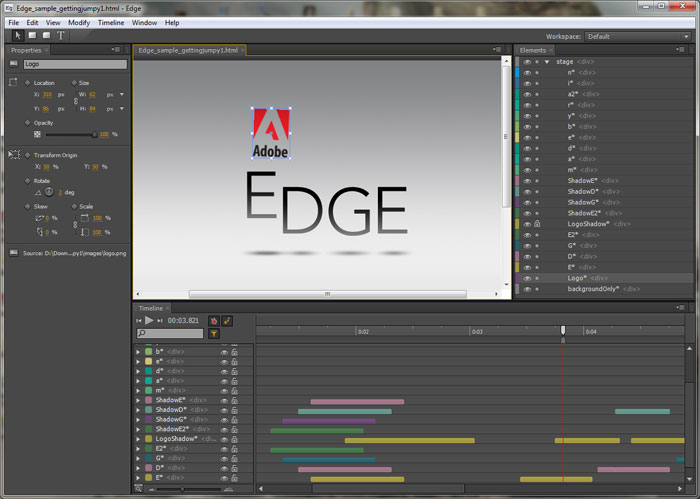Collapse the stage tree in Elements

pos(547,62)
